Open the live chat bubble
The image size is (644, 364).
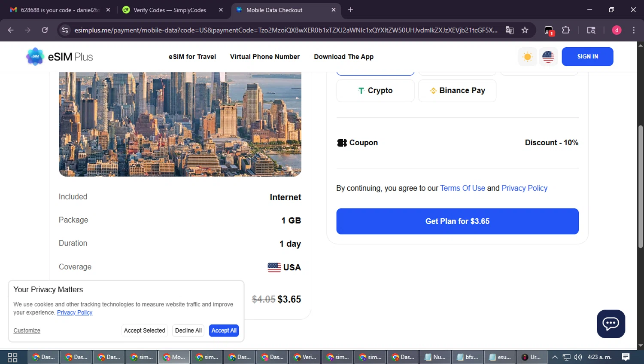click(x=611, y=324)
